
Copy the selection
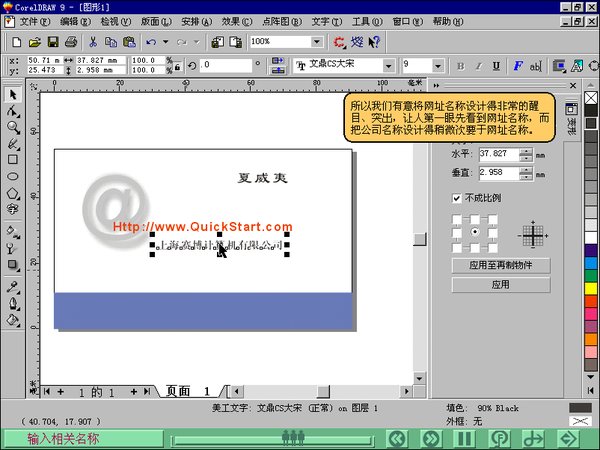[x=111, y=42]
